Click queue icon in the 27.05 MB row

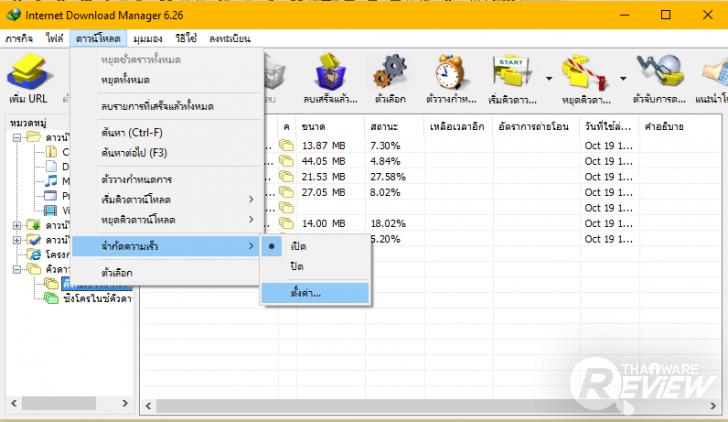[x=286, y=192]
